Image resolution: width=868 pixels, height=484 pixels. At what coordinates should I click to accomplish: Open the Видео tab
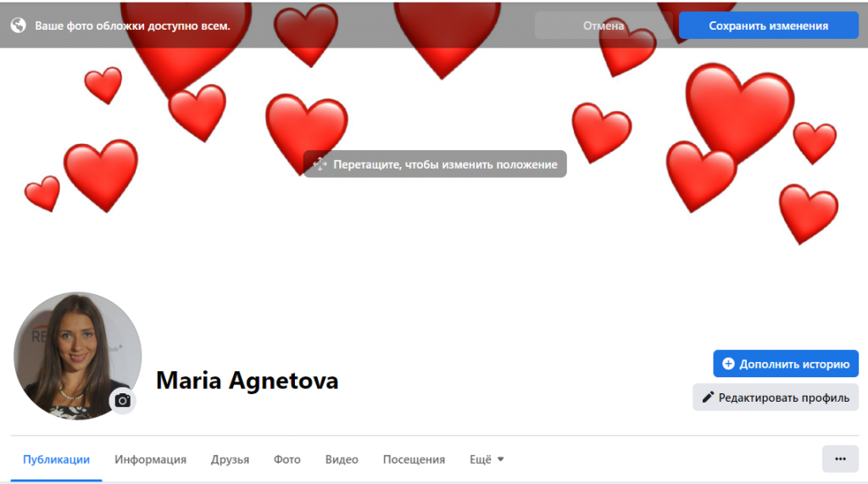tap(342, 459)
